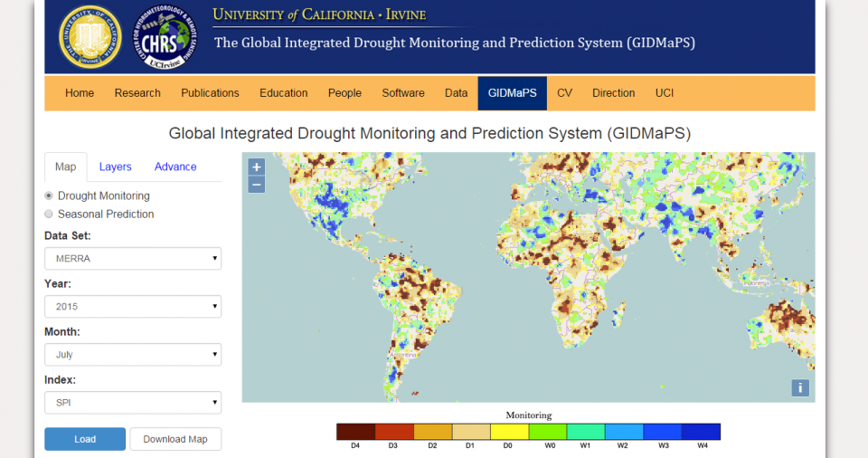This screenshot has width=868, height=458.
Task: Open the Publications menu item
Action: pos(210,93)
